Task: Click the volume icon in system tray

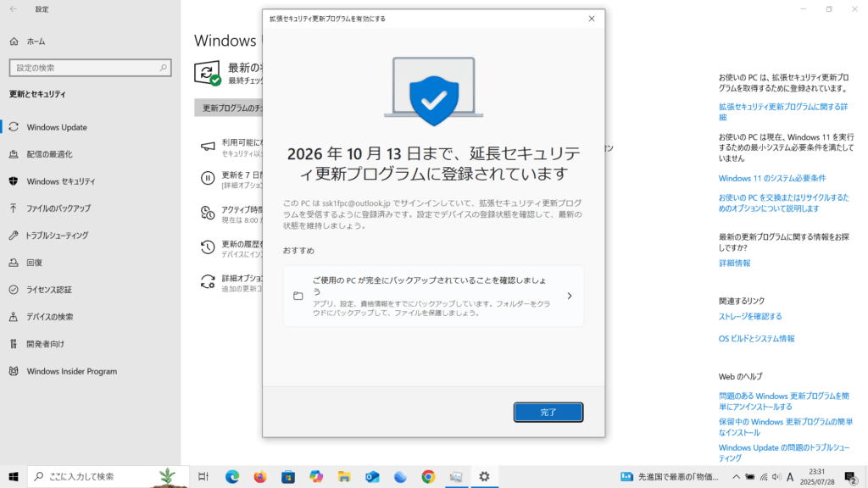Action: 776,476
